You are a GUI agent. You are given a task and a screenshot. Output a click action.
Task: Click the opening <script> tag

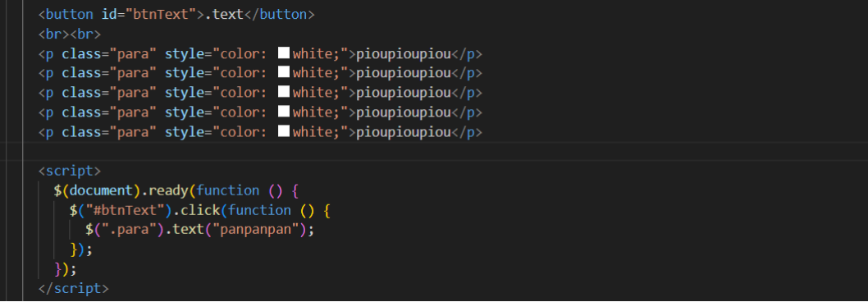coord(70,171)
